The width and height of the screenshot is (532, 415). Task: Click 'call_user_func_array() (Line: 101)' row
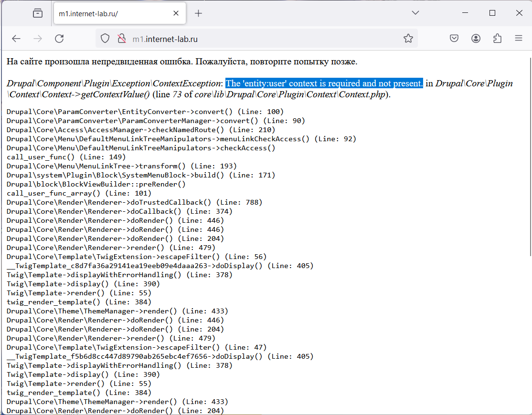tap(79, 194)
